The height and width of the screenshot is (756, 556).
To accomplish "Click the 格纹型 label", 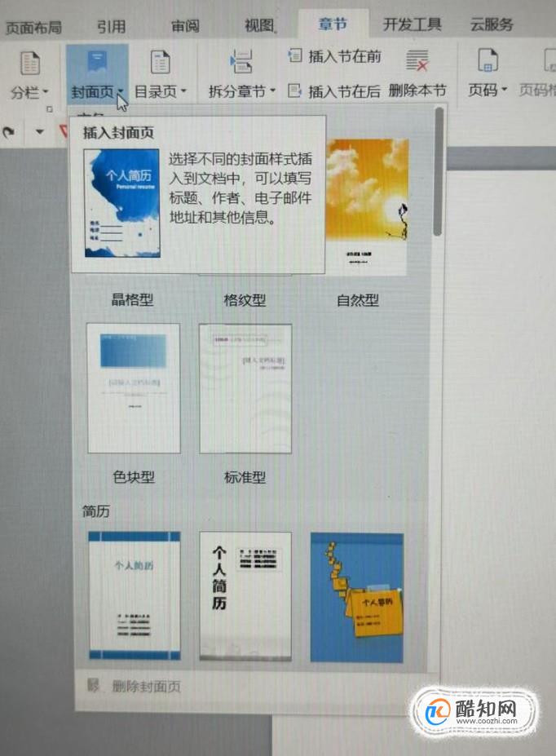I will coord(245,300).
